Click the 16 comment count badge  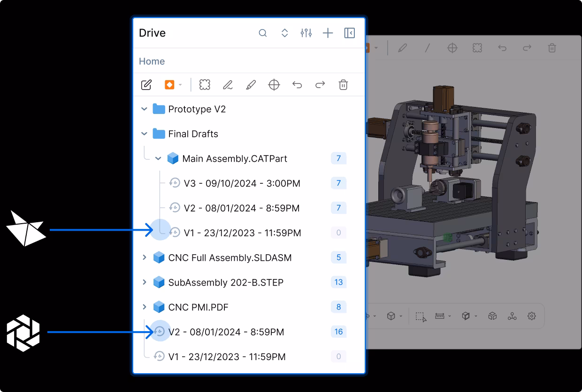[x=338, y=332]
